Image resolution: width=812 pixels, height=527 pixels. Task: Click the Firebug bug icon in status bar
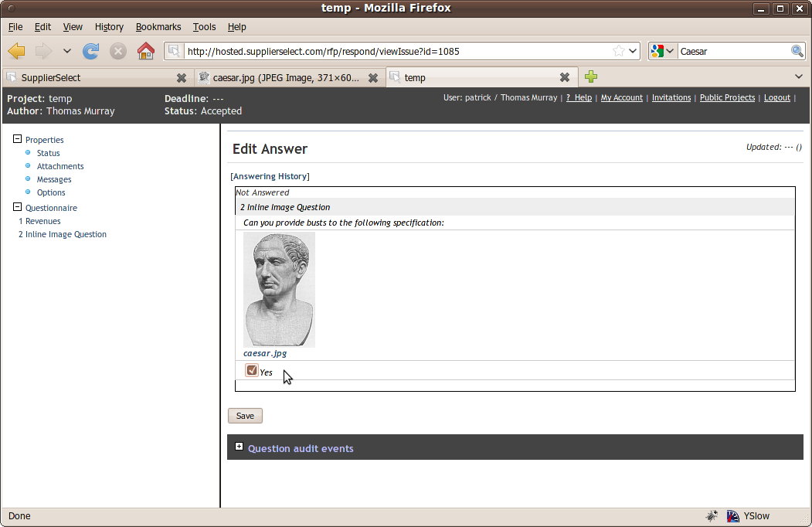712,515
